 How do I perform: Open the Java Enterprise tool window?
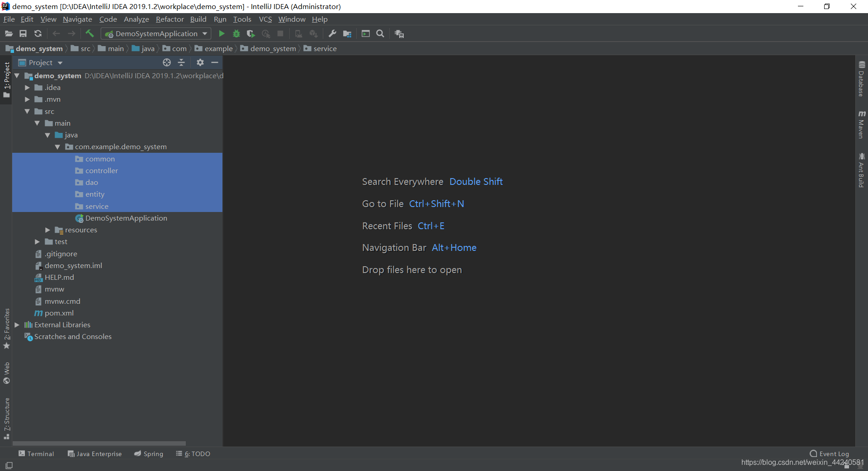pos(94,453)
